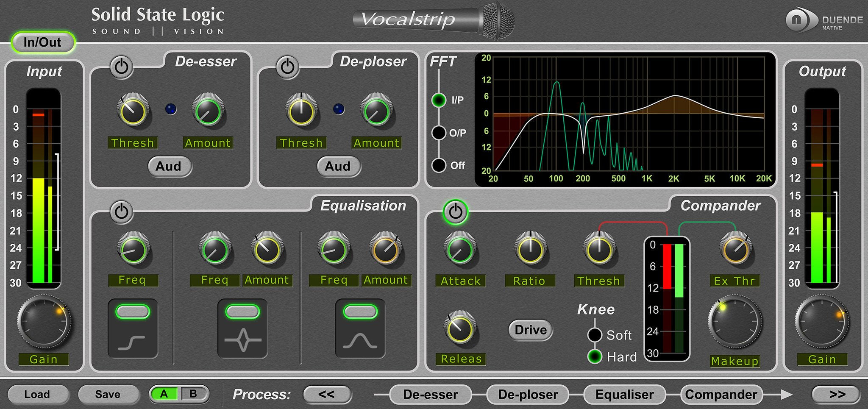The height and width of the screenshot is (409, 868).
Task: Click the compander Attack knob
Action: click(x=460, y=249)
